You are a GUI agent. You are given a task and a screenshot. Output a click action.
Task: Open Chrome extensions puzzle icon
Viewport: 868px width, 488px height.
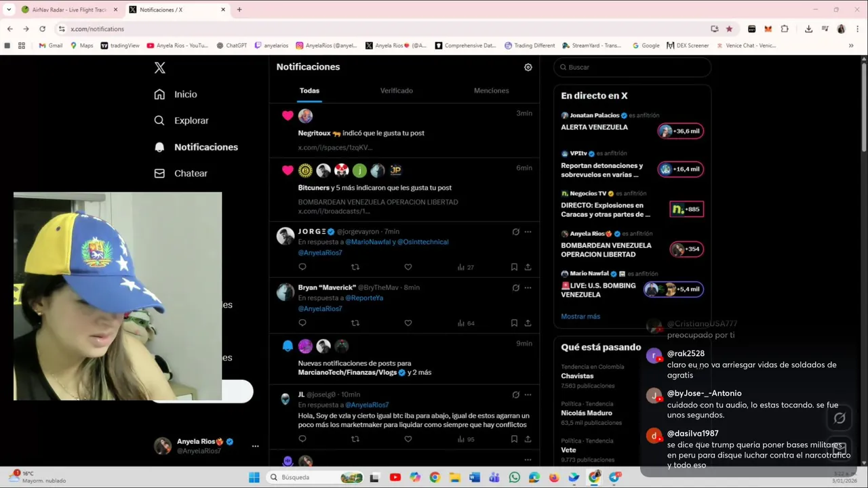click(x=785, y=28)
